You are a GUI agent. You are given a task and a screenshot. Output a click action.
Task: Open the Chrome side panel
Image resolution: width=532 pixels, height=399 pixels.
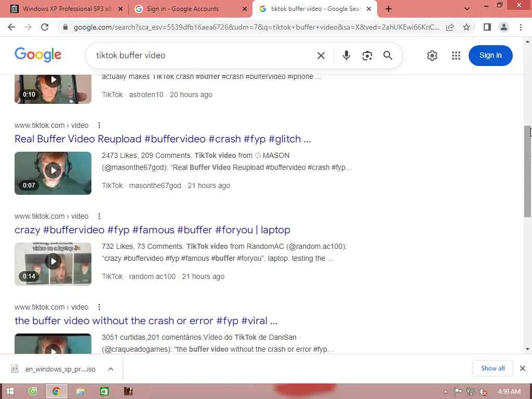pyautogui.click(x=487, y=27)
